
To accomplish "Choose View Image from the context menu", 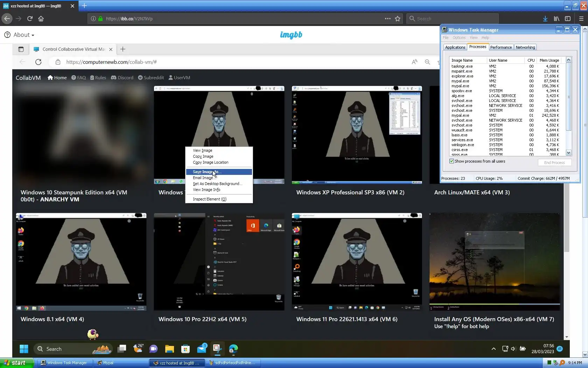I will (x=219, y=150).
